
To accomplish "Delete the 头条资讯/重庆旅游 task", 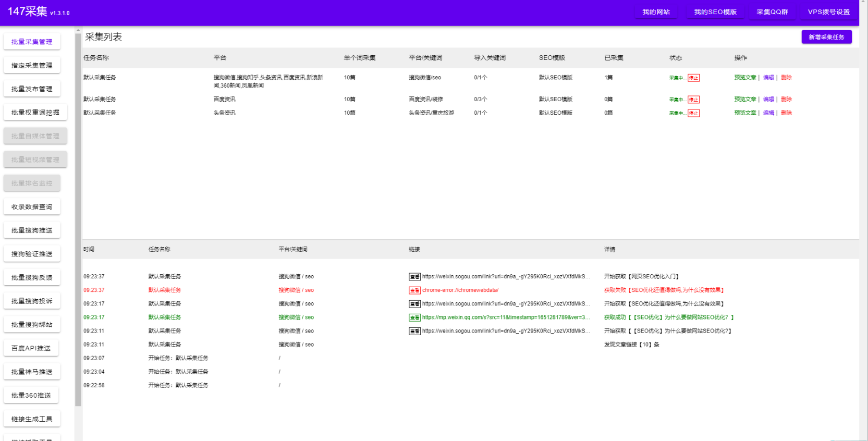I will click(786, 113).
